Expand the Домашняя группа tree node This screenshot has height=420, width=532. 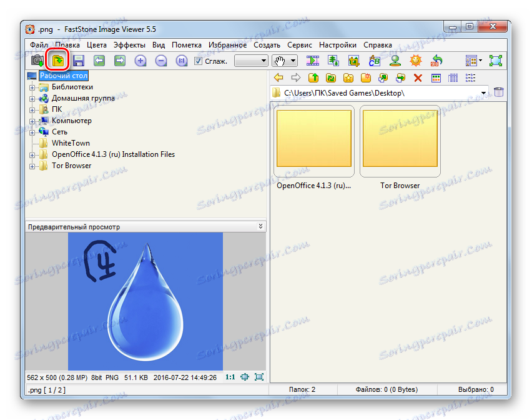point(32,99)
